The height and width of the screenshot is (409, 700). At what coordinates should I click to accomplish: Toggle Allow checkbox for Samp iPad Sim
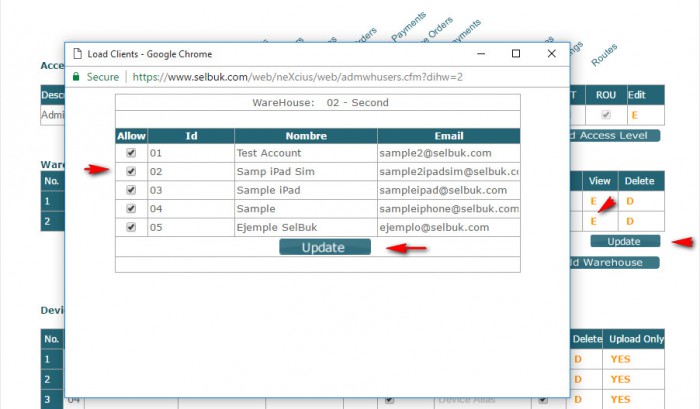pos(132,172)
